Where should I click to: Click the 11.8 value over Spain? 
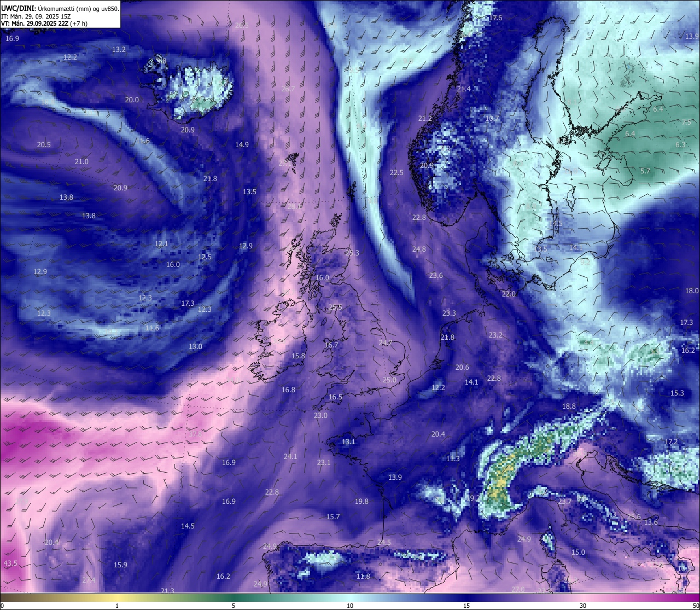click(363, 576)
